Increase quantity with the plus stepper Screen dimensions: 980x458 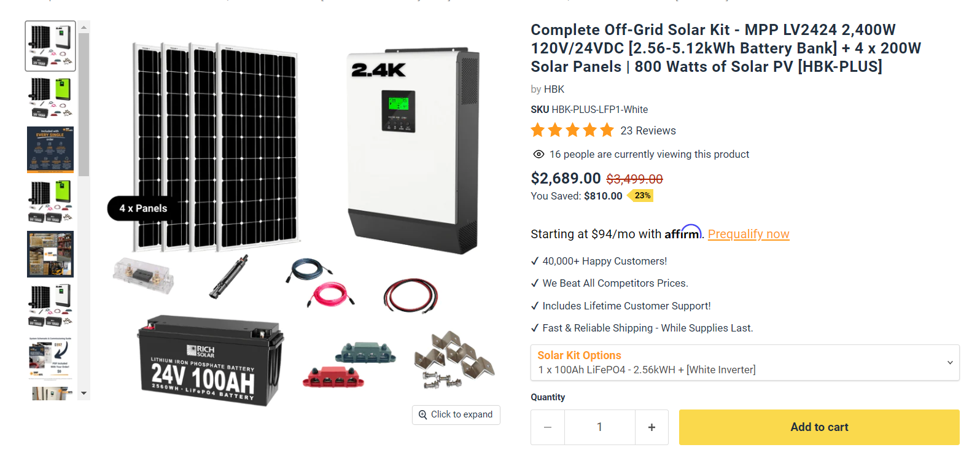click(651, 427)
